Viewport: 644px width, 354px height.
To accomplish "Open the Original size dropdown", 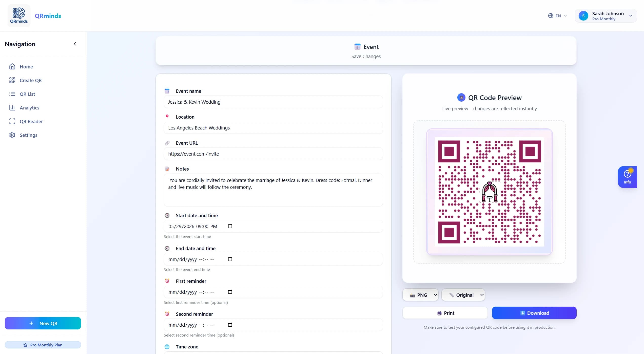I will [463, 295].
